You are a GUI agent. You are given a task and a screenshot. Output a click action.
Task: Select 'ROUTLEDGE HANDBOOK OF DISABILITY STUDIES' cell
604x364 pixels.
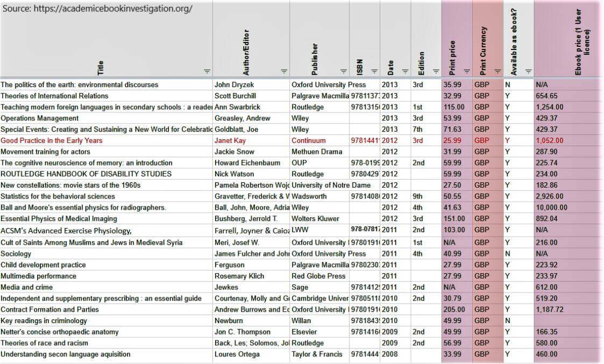[106, 174]
